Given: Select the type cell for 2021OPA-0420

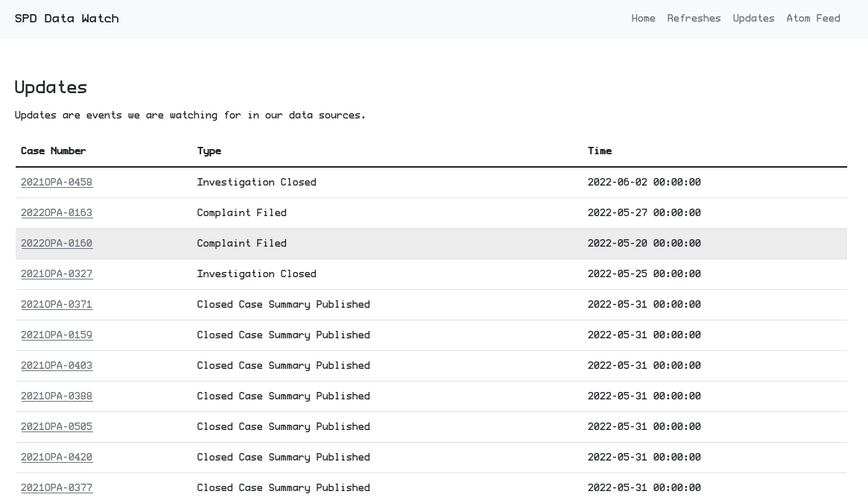Looking at the screenshot, I should point(283,457).
